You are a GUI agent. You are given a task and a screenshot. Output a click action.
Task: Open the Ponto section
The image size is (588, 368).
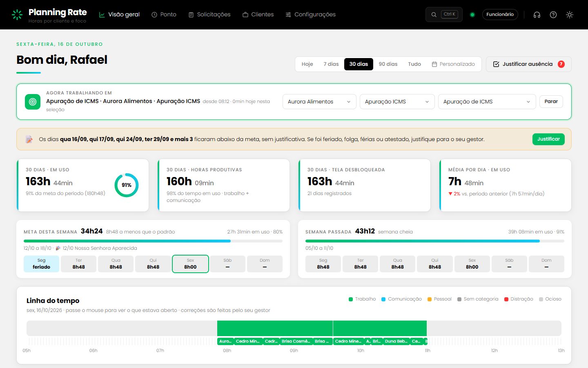click(164, 15)
